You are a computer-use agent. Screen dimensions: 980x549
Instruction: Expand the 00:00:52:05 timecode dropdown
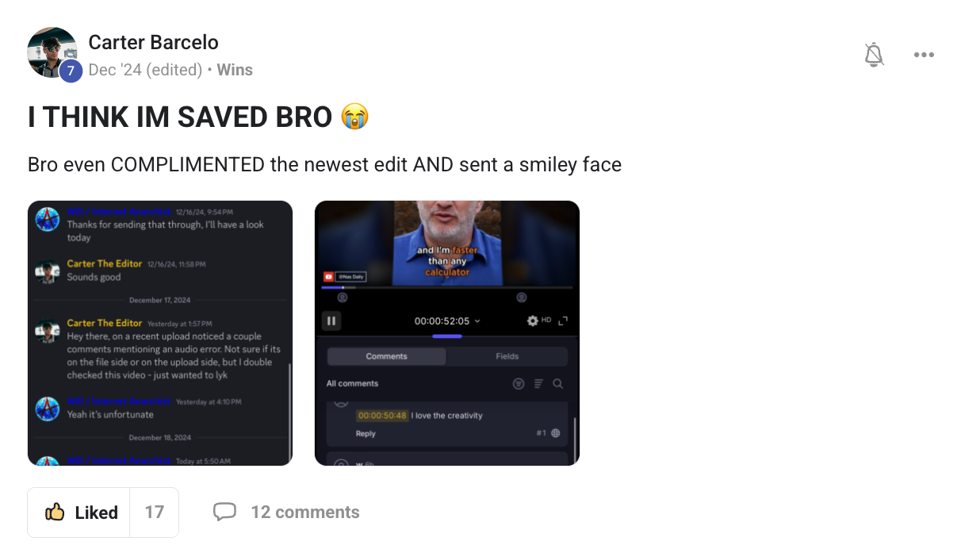click(x=447, y=321)
